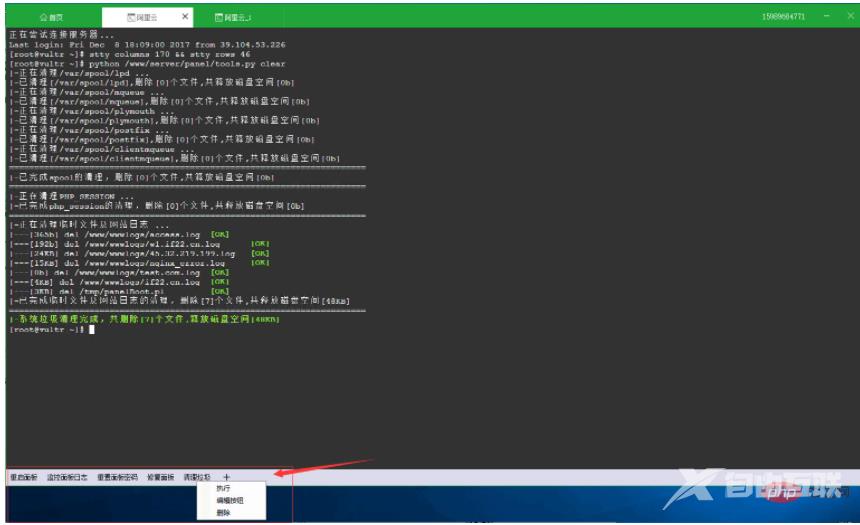860x525 pixels.
Task: Minimize the terminal window
Action: click(826, 17)
